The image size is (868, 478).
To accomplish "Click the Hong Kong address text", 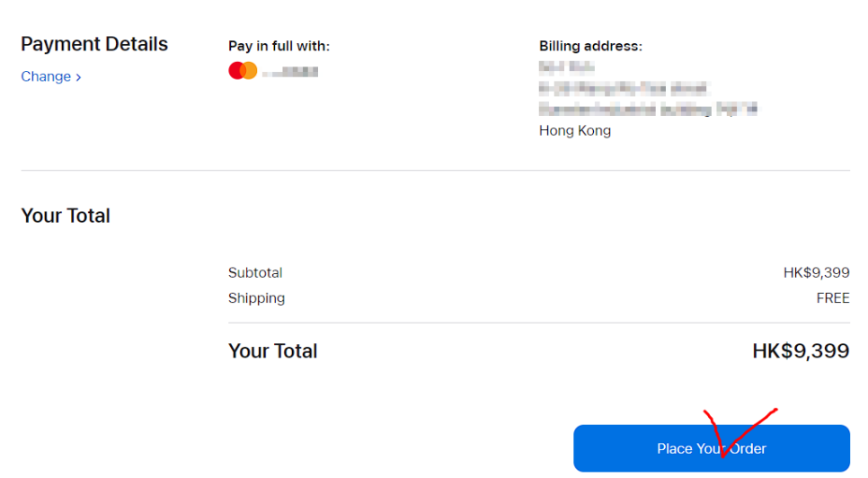I will coord(575,130).
